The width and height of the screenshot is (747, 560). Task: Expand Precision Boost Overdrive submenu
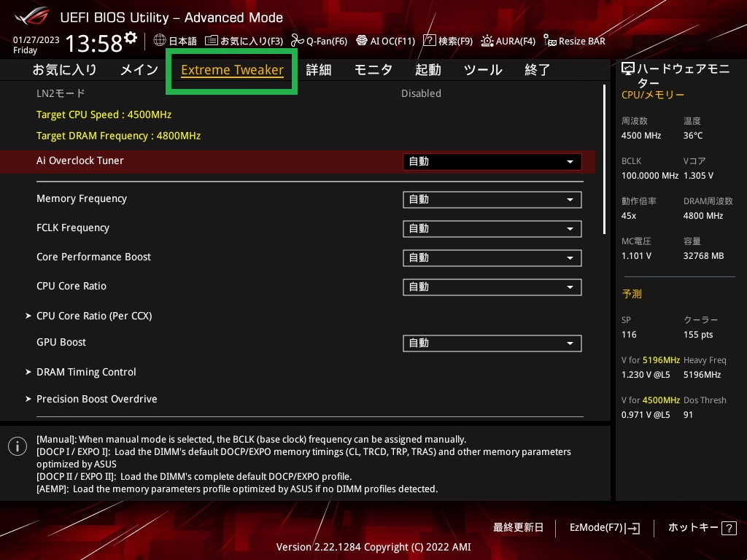[96, 399]
